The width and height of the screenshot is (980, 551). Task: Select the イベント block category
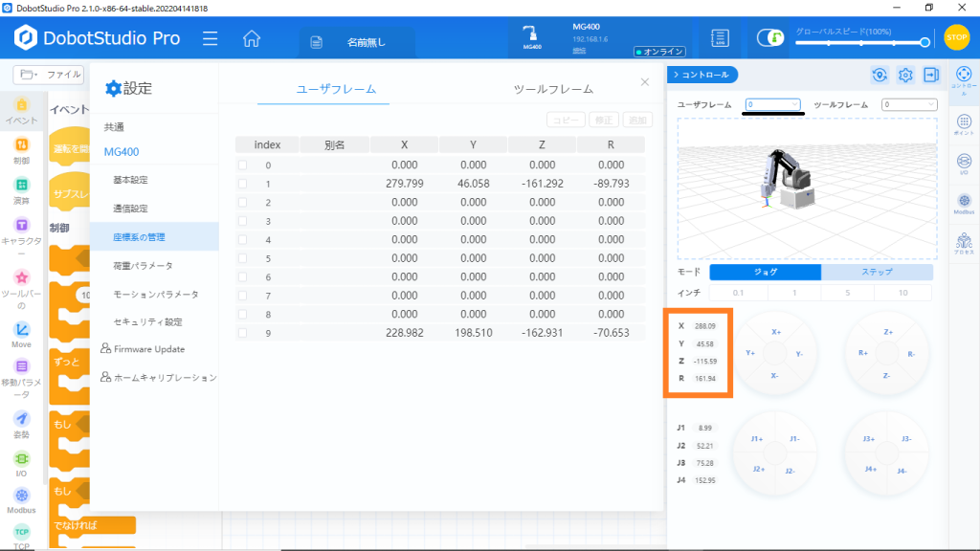pyautogui.click(x=22, y=111)
